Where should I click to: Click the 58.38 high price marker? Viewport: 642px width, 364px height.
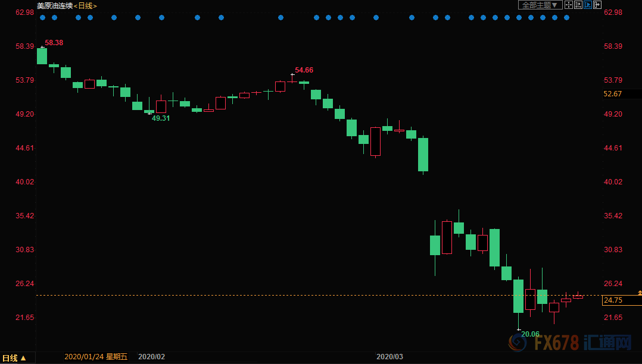pyautogui.click(x=54, y=43)
